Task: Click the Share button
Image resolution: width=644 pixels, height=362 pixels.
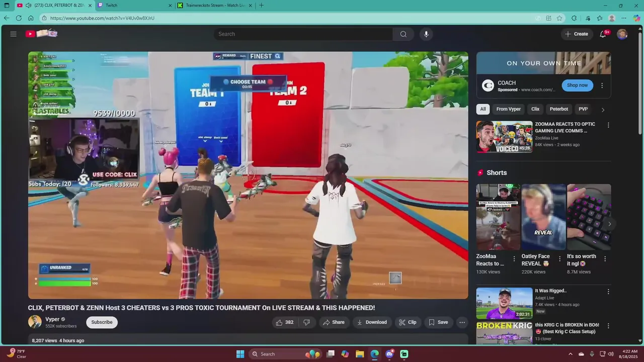Action: click(334, 322)
